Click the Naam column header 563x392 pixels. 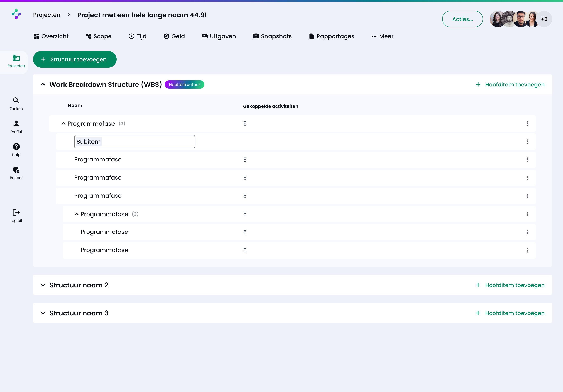pos(75,106)
